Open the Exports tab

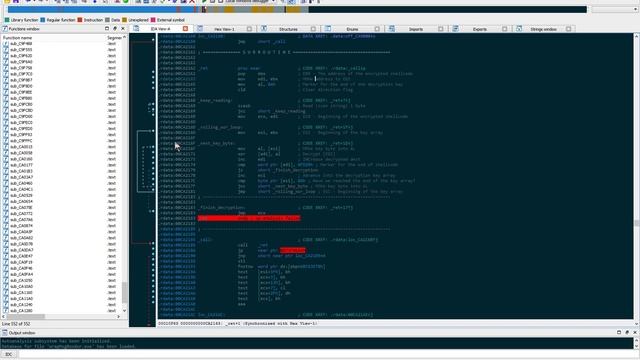click(x=480, y=29)
